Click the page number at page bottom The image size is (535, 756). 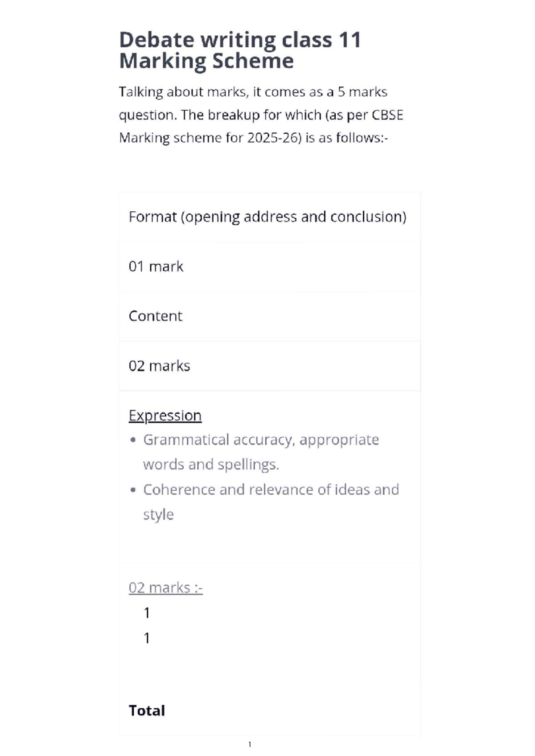(x=250, y=744)
